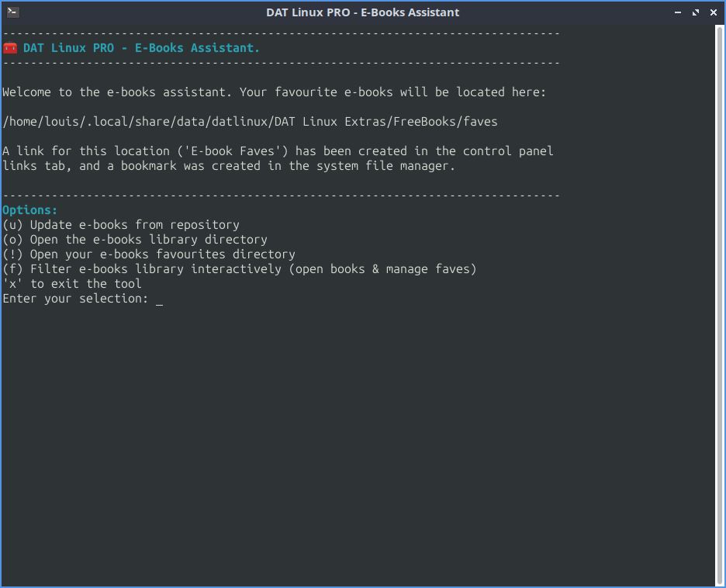Click the '(!) Open your e-books favourites directory' option
Viewport: 726px width, 588px height.
pyautogui.click(x=149, y=254)
